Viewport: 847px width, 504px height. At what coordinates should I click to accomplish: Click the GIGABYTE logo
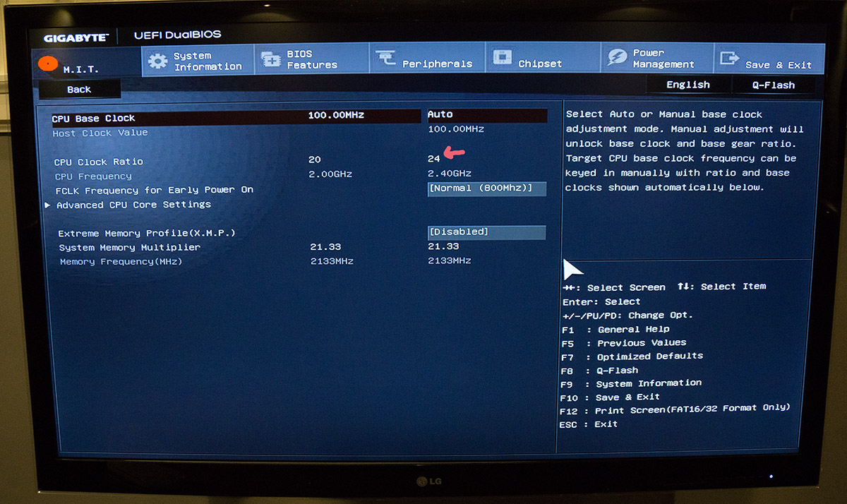point(76,36)
